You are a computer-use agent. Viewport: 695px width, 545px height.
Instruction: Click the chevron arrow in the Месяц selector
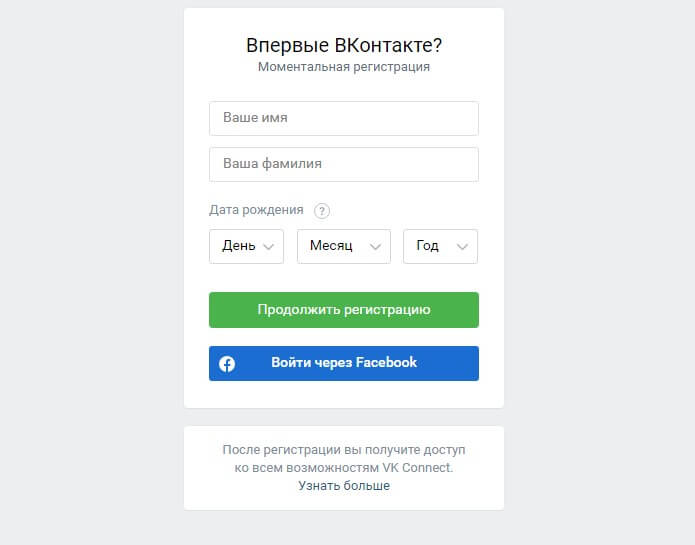coord(375,246)
